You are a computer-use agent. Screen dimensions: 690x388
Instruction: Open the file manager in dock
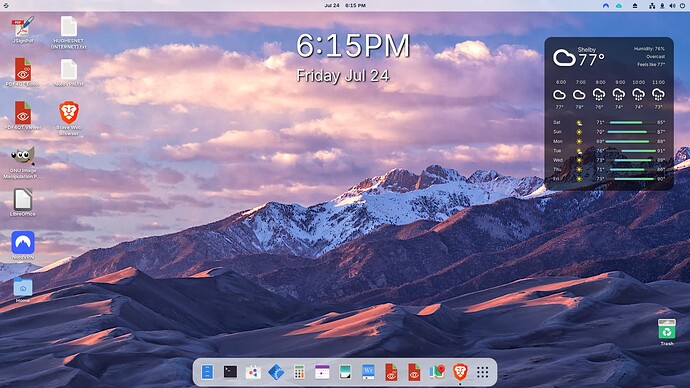(x=207, y=372)
